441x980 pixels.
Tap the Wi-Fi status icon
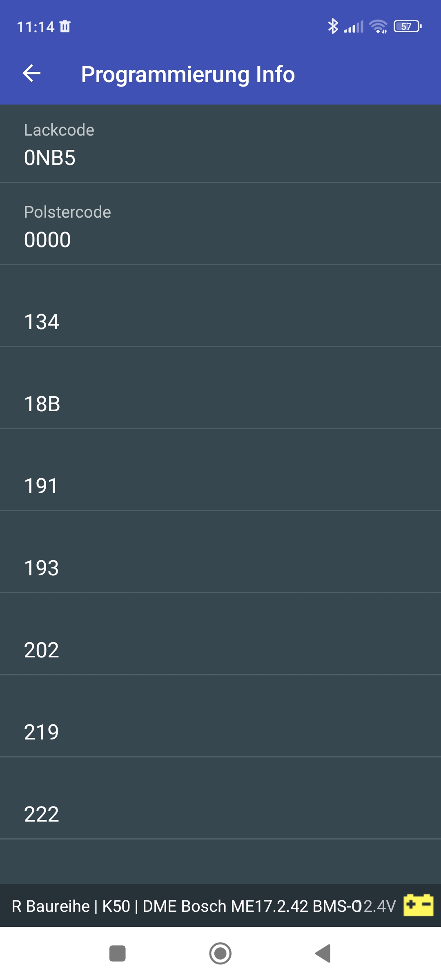tap(378, 27)
